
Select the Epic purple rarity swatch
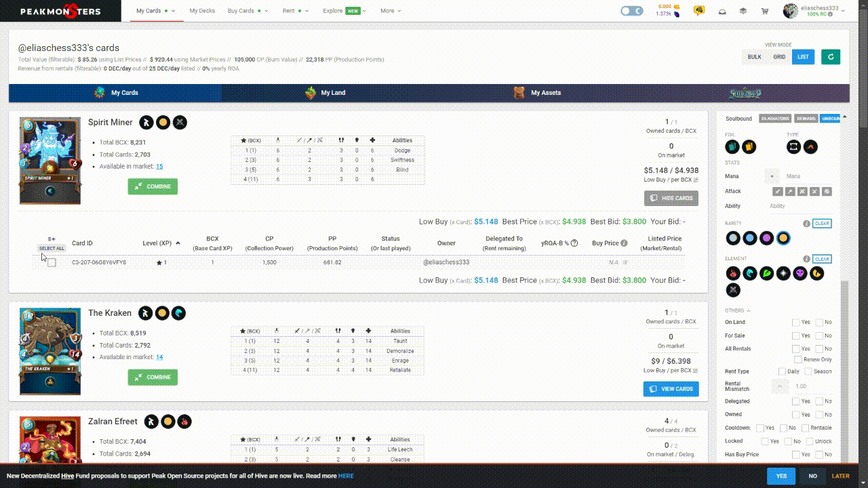point(767,238)
